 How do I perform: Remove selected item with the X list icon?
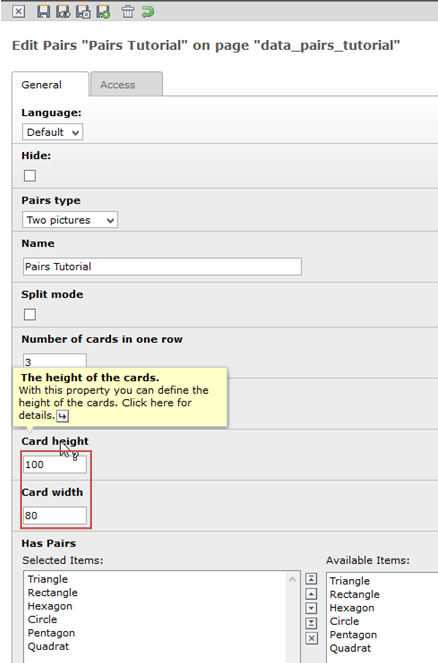[311, 638]
